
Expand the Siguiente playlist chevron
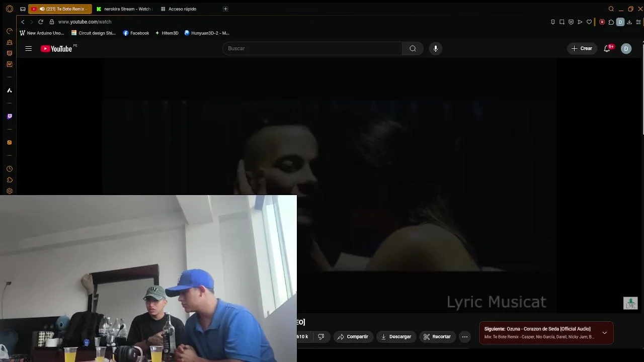tap(604, 333)
